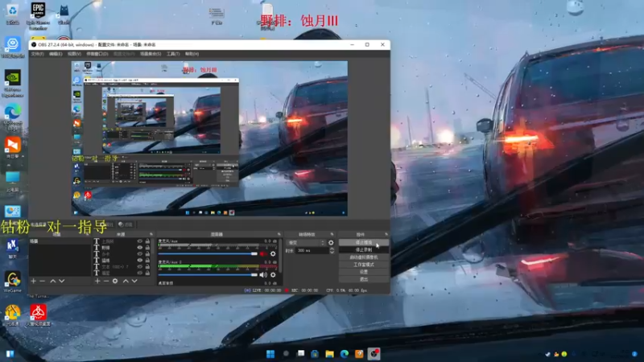Screen dimensions: 644x362
Task: Toggle eye icon of second source row
Action: (x=140, y=248)
